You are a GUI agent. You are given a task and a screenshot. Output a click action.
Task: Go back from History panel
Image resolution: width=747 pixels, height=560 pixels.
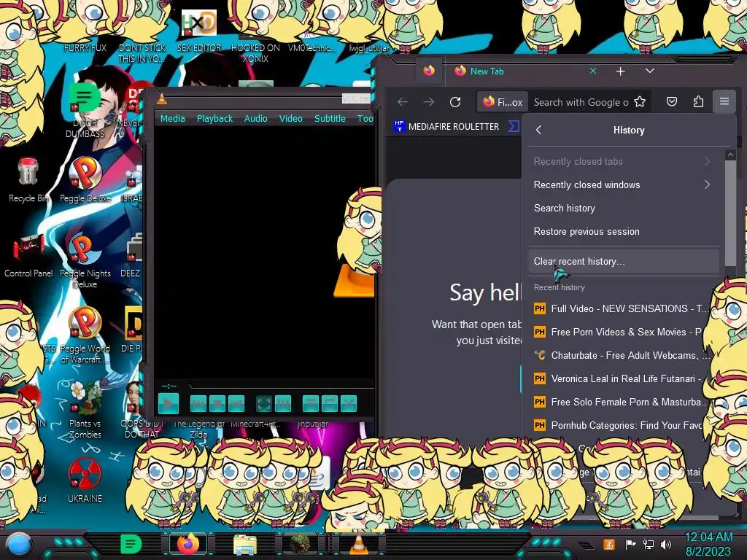539,130
